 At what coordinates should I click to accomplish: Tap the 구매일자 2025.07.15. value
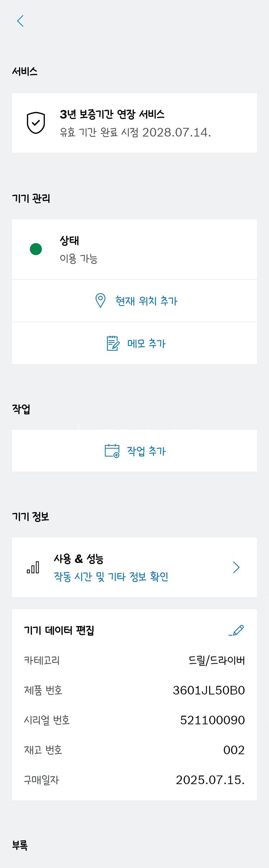pyautogui.click(x=210, y=780)
